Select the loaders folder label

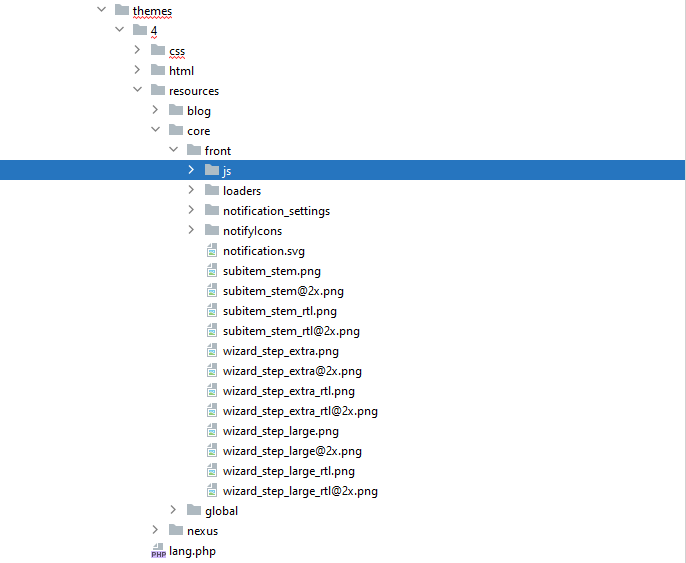242,191
